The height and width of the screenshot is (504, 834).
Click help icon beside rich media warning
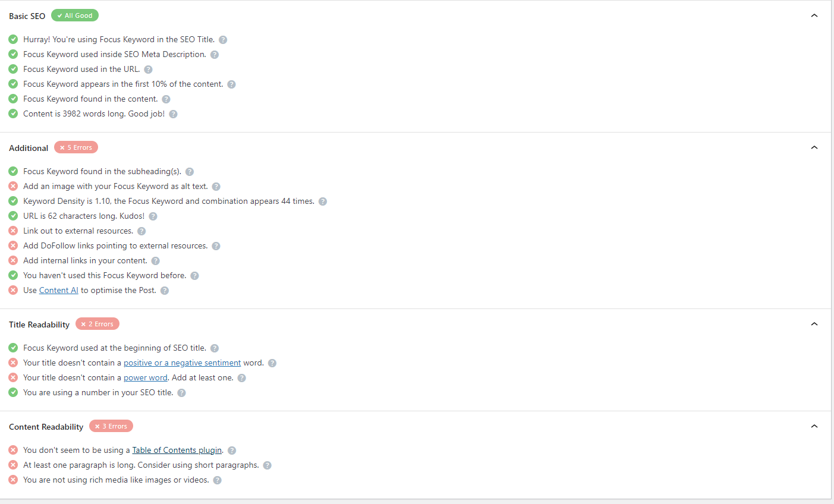[x=218, y=480]
